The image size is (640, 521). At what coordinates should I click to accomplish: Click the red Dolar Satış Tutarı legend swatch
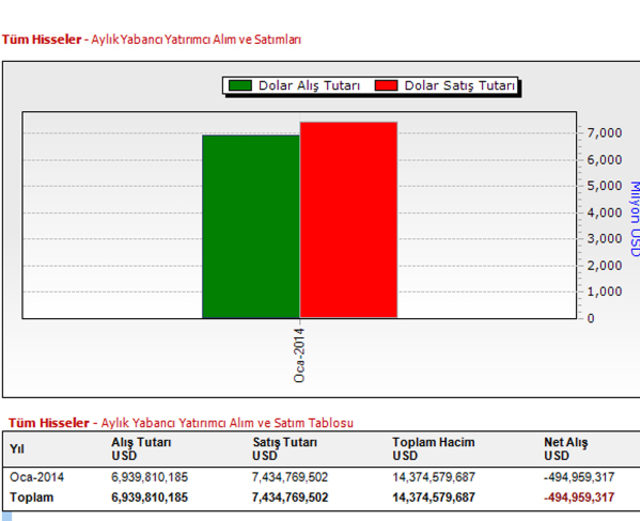click(x=386, y=86)
